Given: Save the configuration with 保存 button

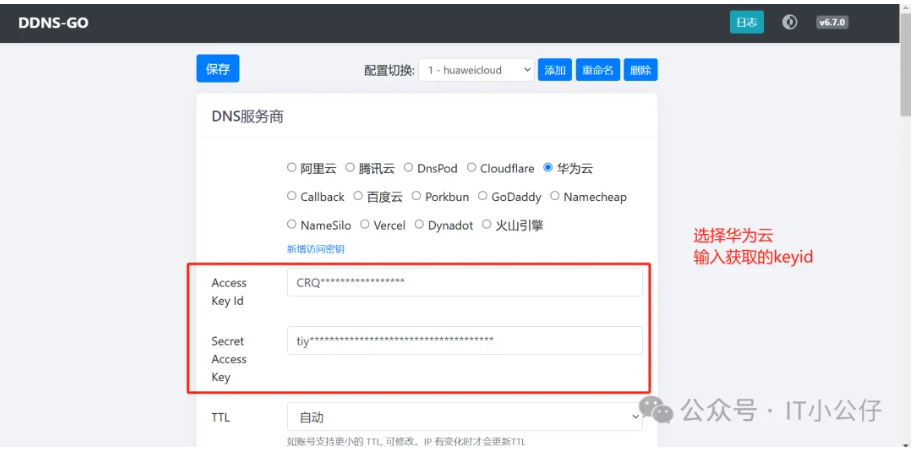Looking at the screenshot, I should tap(218, 69).
